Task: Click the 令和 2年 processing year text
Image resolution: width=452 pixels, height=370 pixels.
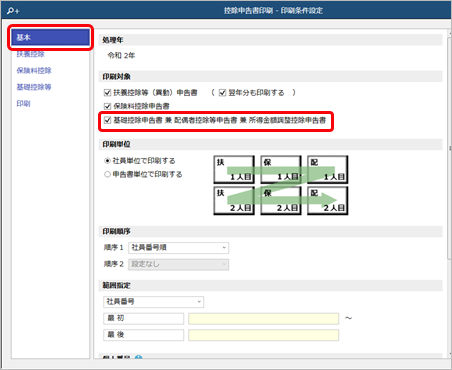Action: 121,55
